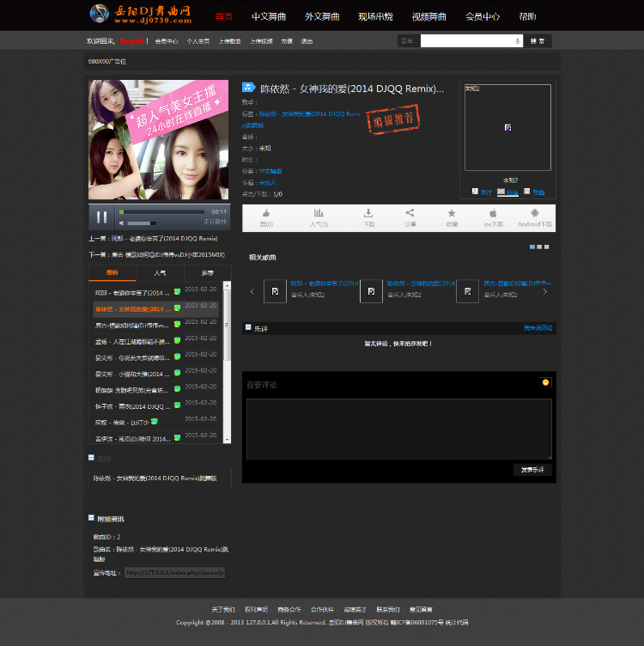Adjust the volume slider bar
The height and width of the screenshot is (646, 644).
pos(142,223)
